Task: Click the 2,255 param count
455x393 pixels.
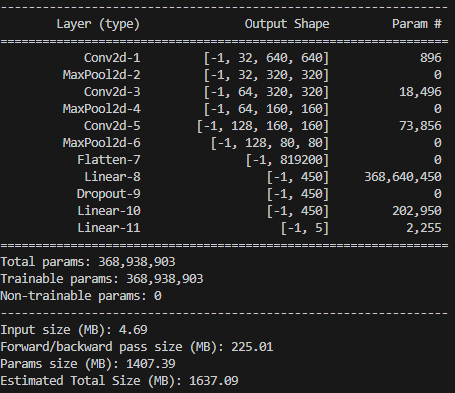Action: coord(424,228)
